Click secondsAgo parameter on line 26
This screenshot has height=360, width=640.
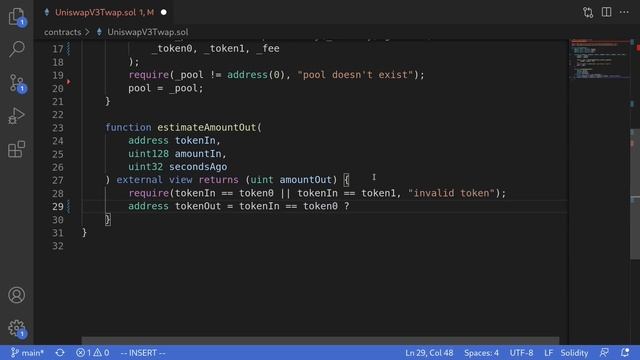[198, 167]
